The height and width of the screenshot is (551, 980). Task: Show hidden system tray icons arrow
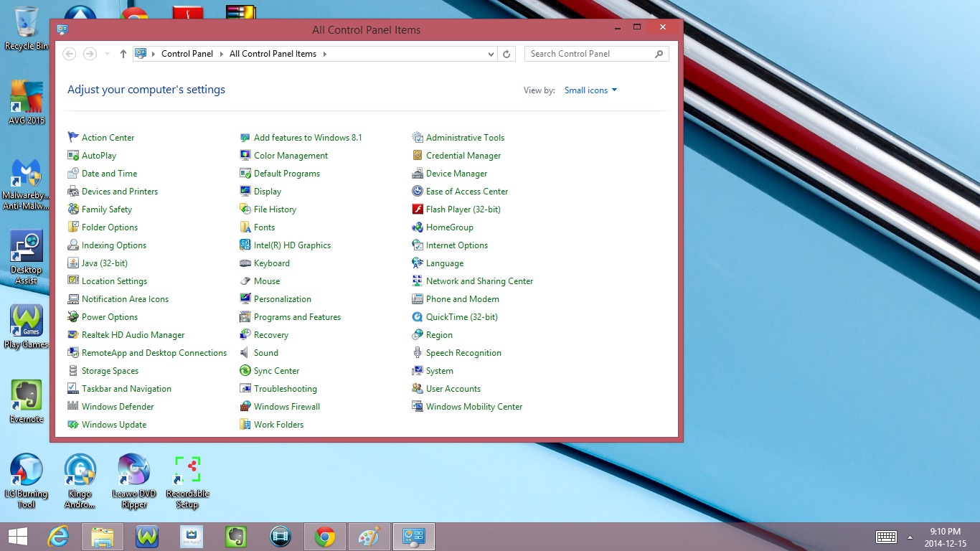pyautogui.click(x=910, y=537)
